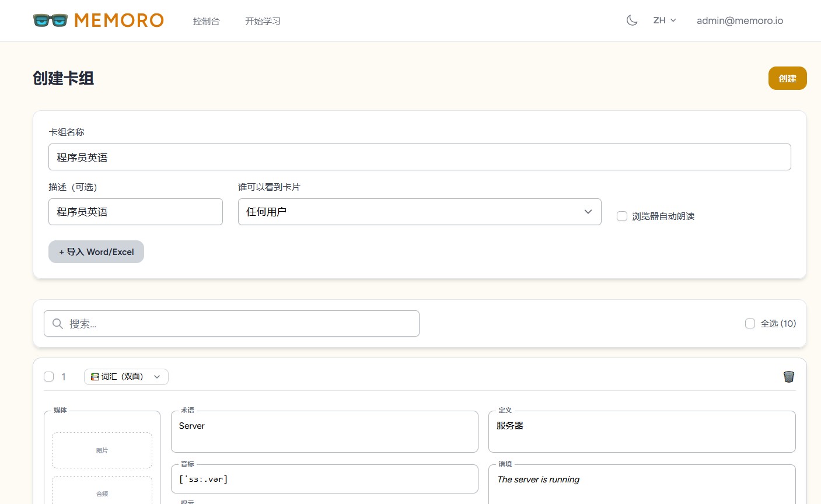Click the deck name input field
The image size is (821, 504).
[x=419, y=157]
